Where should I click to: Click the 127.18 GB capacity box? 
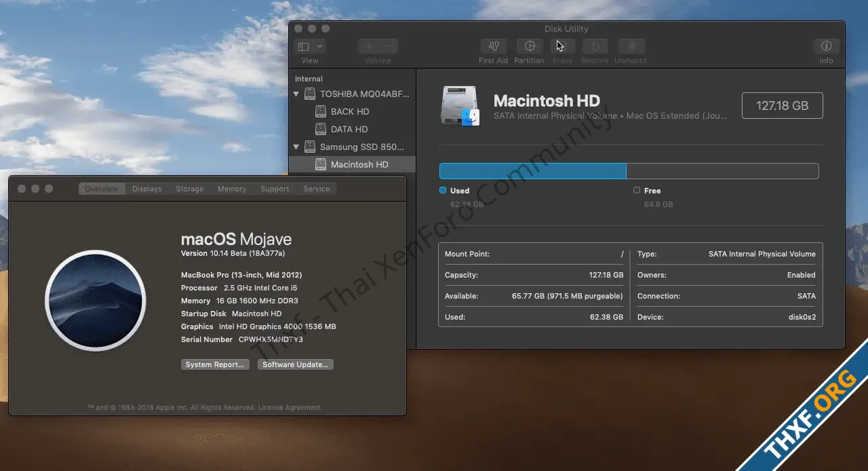[x=783, y=105]
